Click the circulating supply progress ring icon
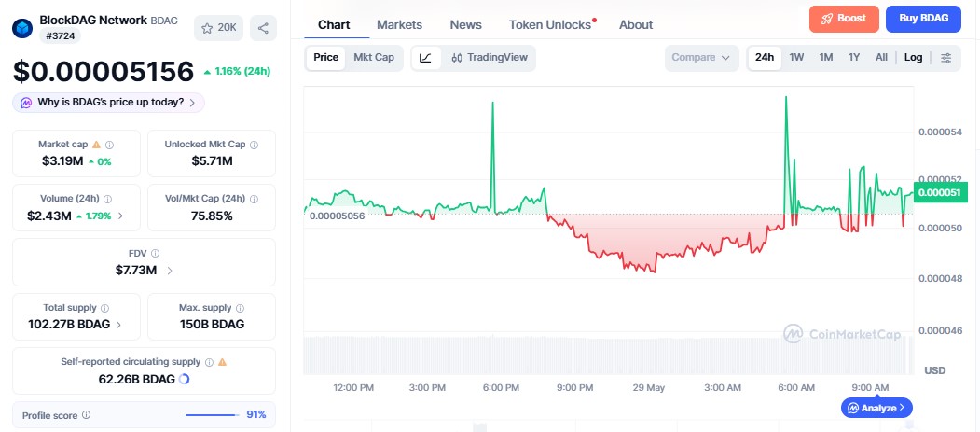Viewport: 980px width, 432px height. click(x=185, y=379)
